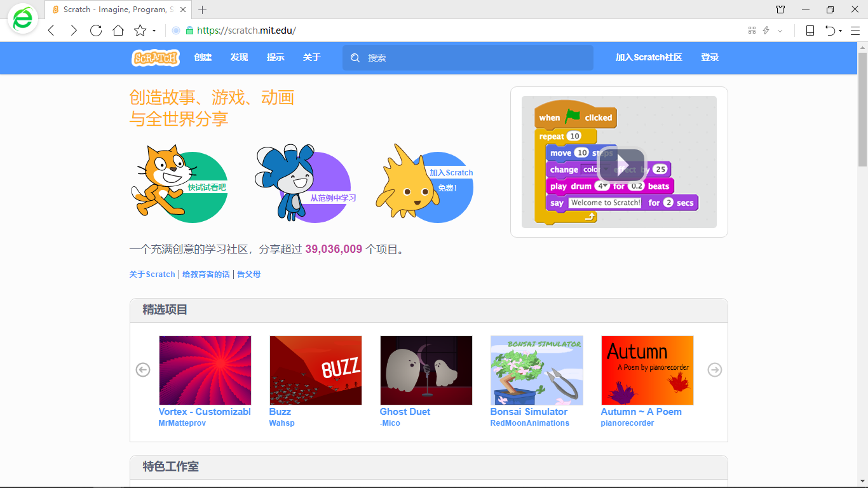
Task: Open the Vortex project thumbnail
Action: 205,370
